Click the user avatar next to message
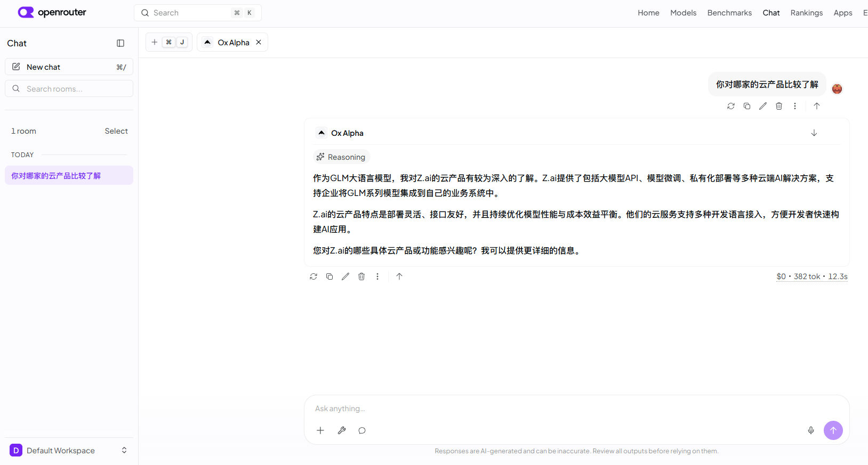The width and height of the screenshot is (868, 465). pos(837,88)
